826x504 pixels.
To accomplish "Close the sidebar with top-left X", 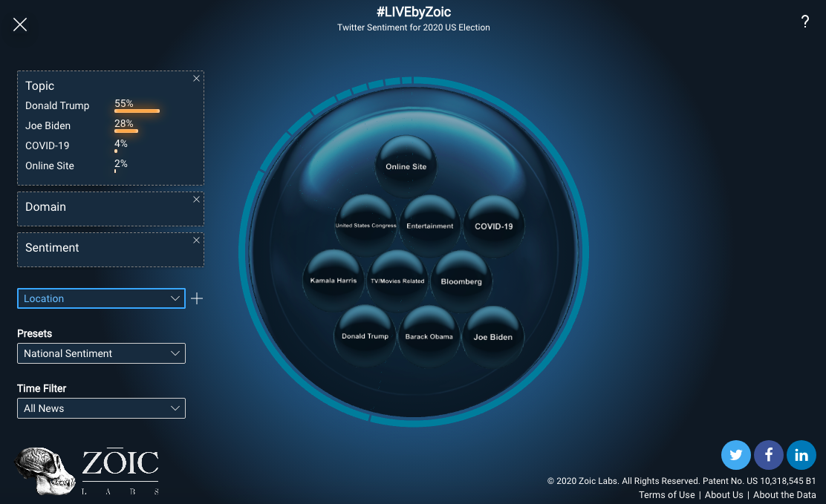I will point(20,24).
